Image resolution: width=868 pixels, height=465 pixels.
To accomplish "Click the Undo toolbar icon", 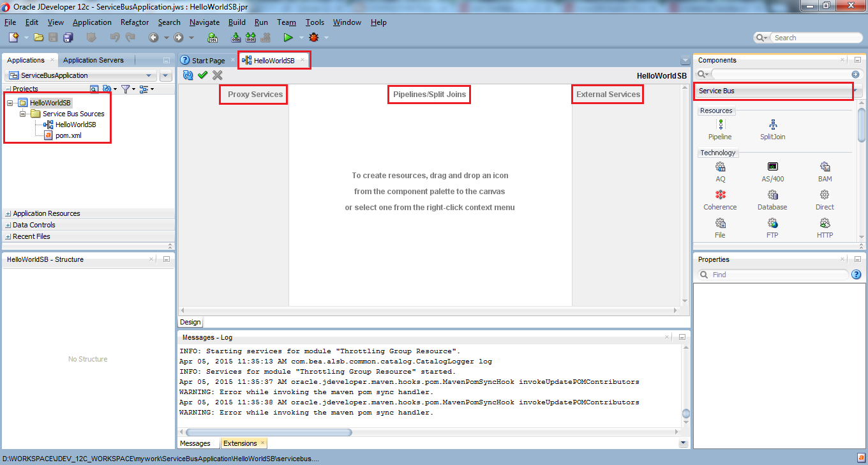I will tap(115, 38).
